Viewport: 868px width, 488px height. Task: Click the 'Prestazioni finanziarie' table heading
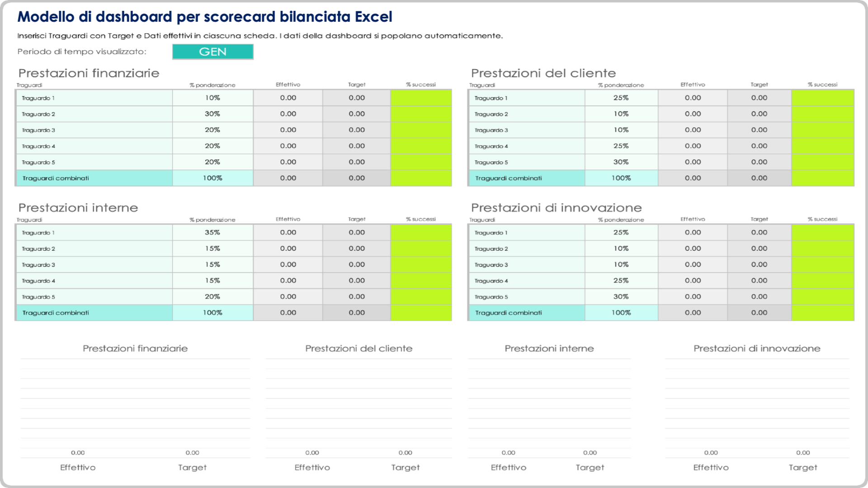(x=89, y=73)
